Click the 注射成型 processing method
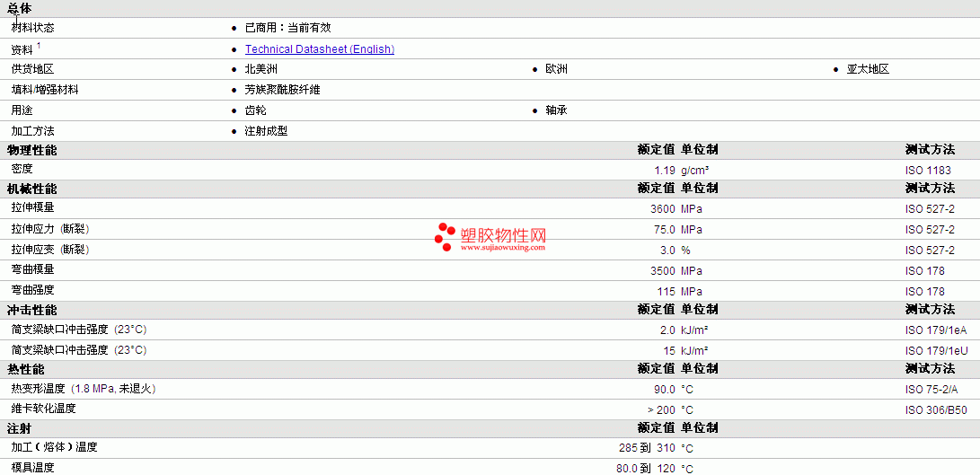 pos(266,131)
